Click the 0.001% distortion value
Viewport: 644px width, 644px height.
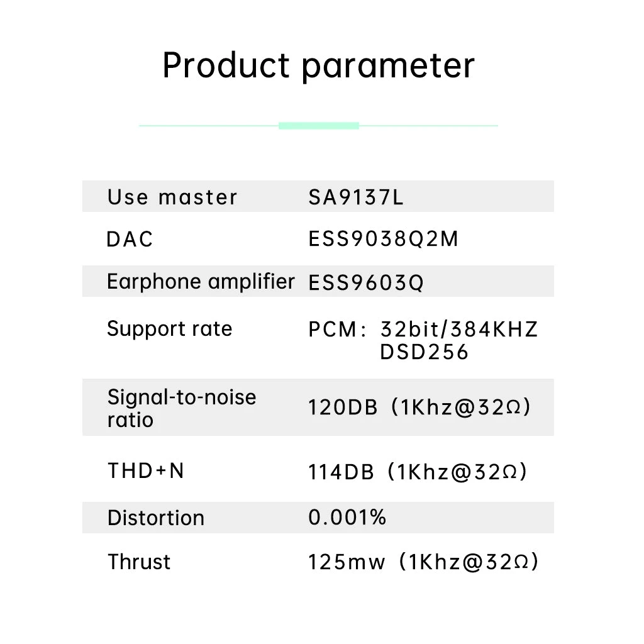coord(347,518)
